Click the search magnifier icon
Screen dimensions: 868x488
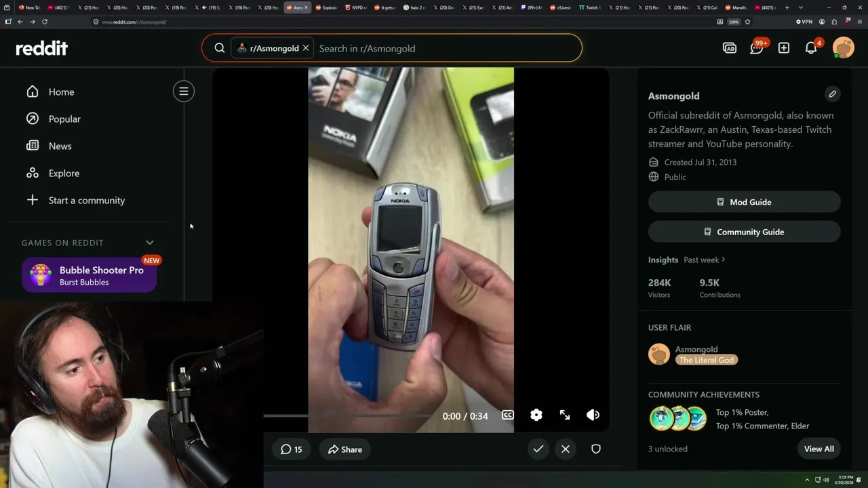coord(220,48)
